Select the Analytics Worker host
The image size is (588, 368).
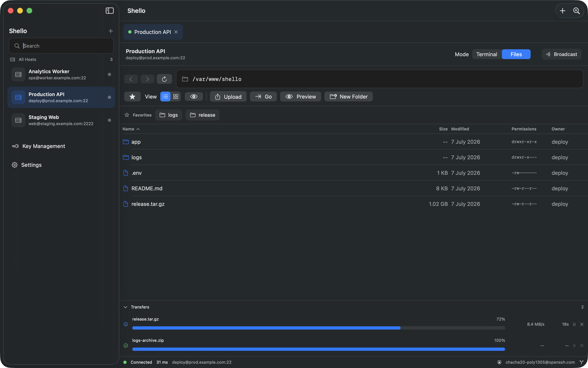tap(61, 74)
